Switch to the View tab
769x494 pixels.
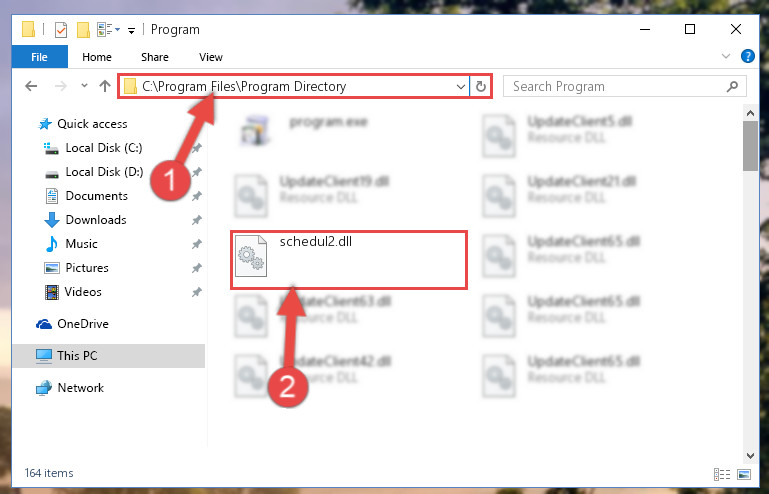point(211,57)
